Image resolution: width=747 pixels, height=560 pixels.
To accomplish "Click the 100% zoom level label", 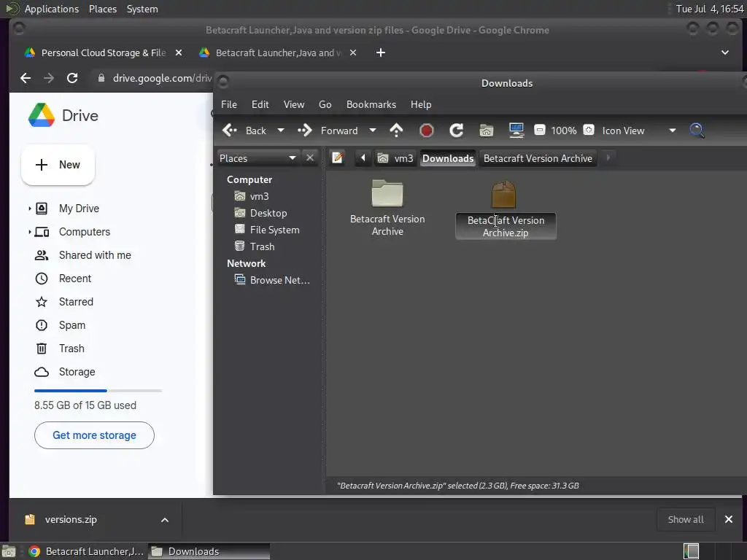I will [x=564, y=131].
